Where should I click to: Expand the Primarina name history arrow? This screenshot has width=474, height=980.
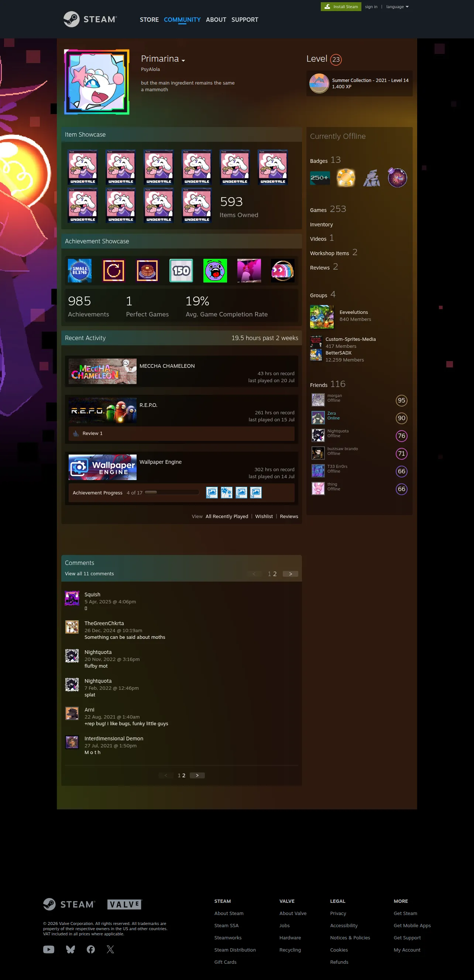pos(183,61)
